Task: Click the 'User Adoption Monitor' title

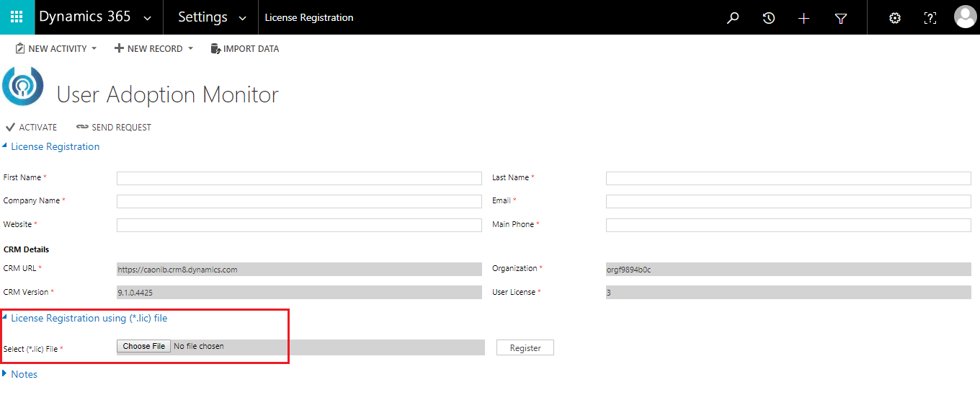Action: point(168,94)
